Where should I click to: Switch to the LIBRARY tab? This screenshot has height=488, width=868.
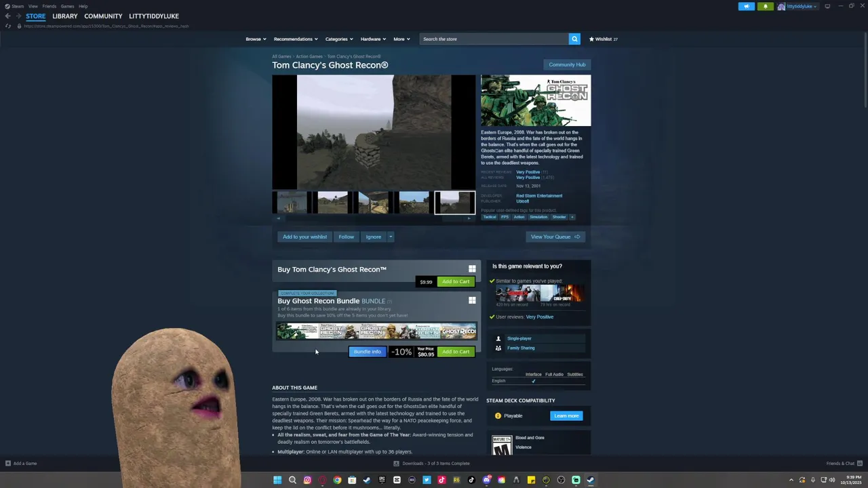[x=65, y=16]
